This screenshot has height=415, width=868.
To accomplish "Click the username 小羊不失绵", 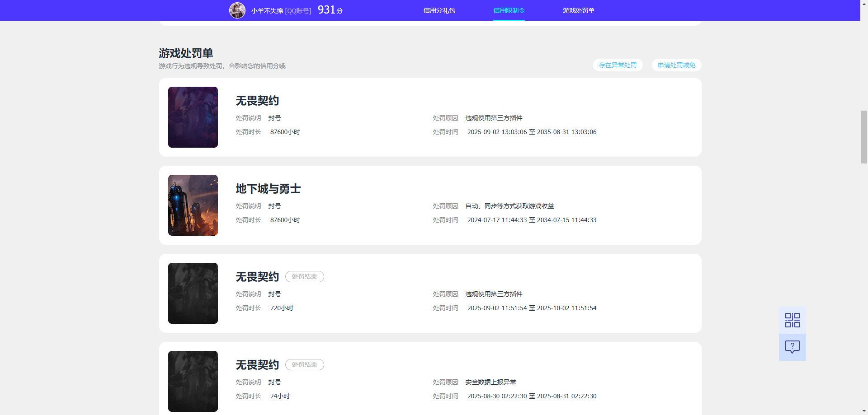I will pos(267,11).
